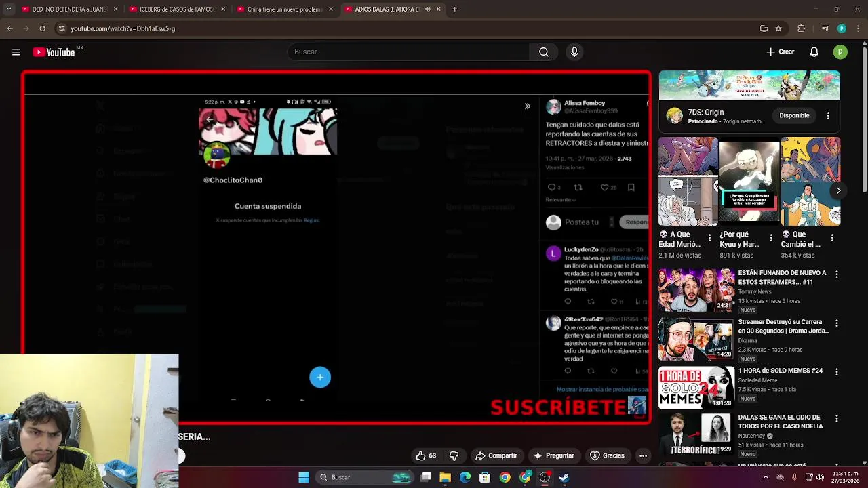Image resolution: width=868 pixels, height=488 pixels.
Task: Open ESTÁN FUNANDO DE NUEVO video thumbnail
Action: (x=696, y=290)
